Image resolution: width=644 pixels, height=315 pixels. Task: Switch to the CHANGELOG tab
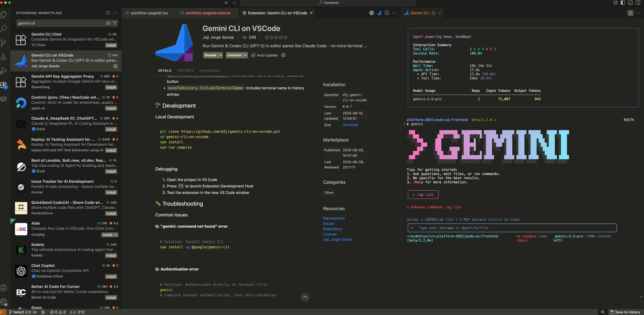(x=209, y=71)
